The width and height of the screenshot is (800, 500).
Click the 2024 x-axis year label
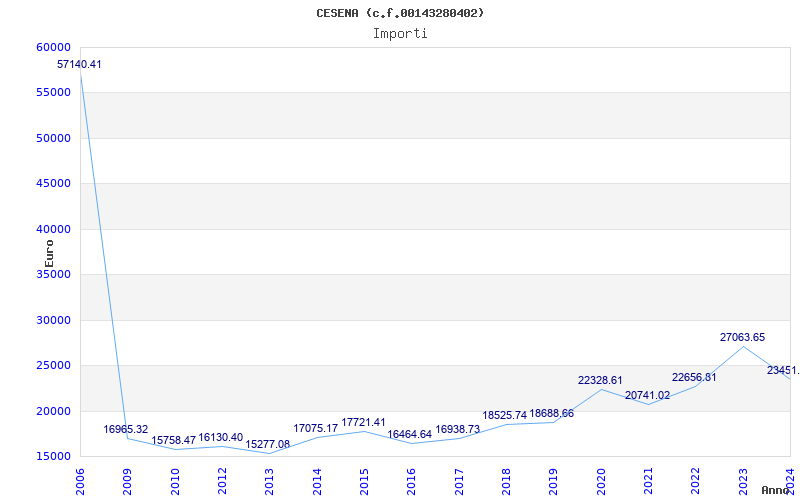790,482
